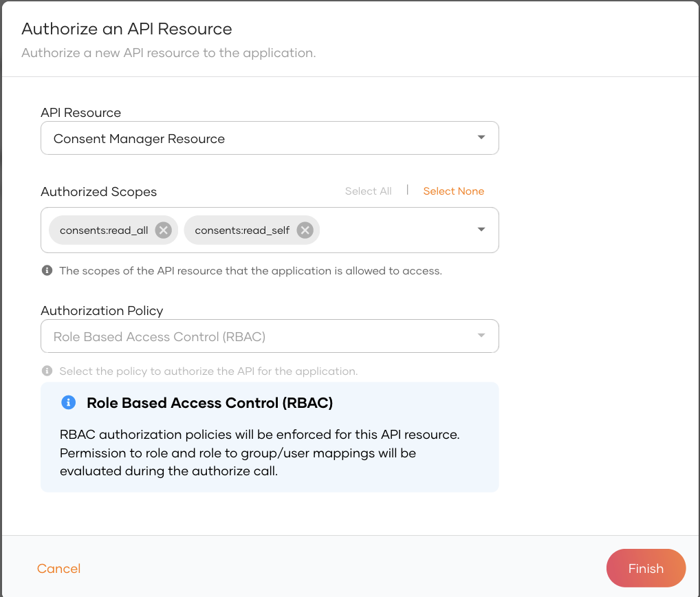Select all authorized scopes
Screen dimensions: 700x597
(x=368, y=191)
